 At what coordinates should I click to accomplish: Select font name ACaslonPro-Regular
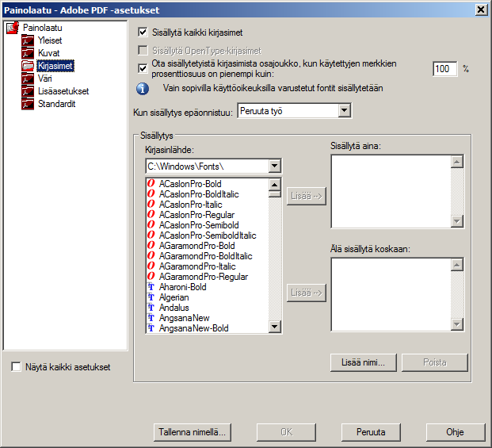tap(196, 215)
